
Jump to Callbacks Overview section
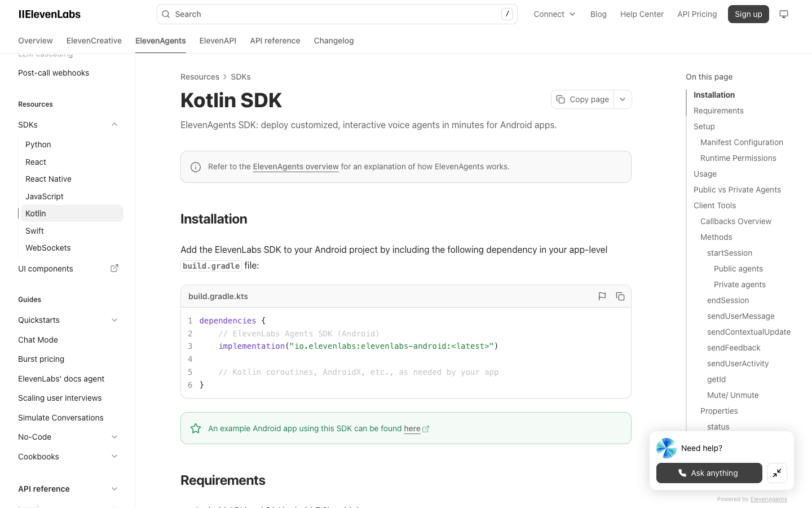coord(736,221)
